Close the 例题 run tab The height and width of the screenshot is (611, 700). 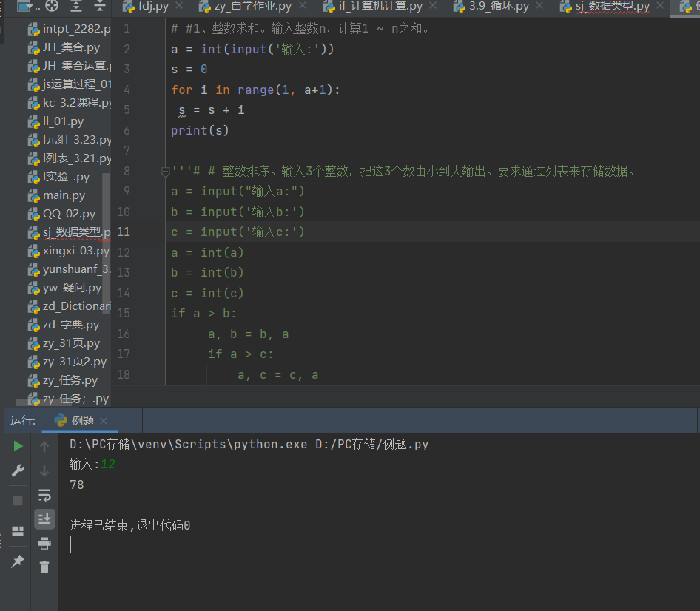click(104, 421)
